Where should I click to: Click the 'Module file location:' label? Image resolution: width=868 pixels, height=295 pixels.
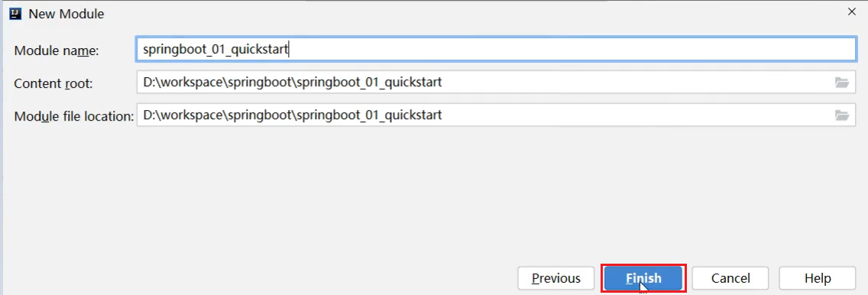coord(74,116)
